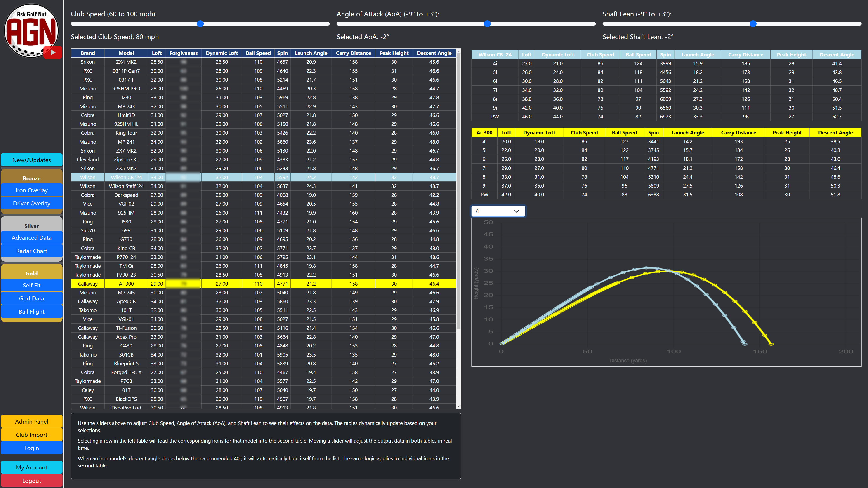Open the Iron Overlay page
868x488 pixels.
pyautogui.click(x=31, y=190)
